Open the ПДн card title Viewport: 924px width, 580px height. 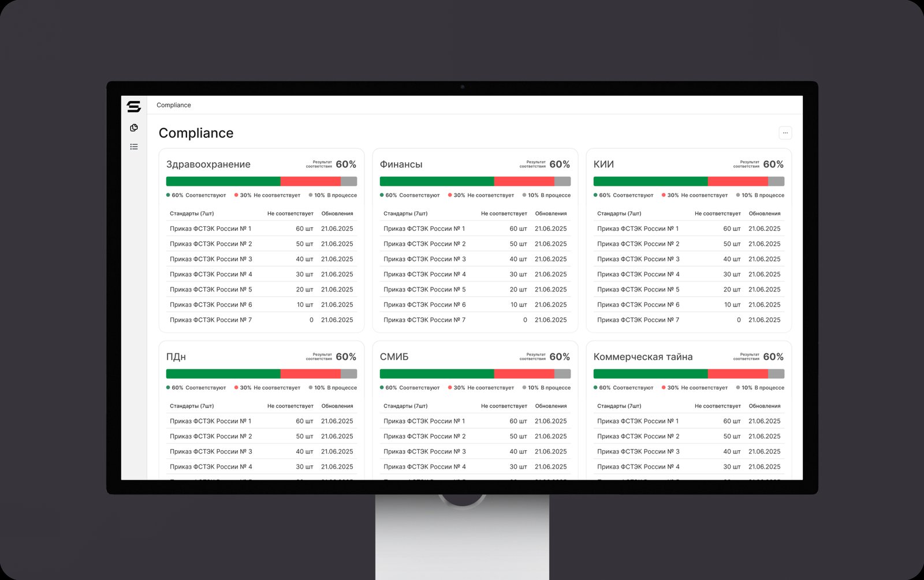[176, 357]
